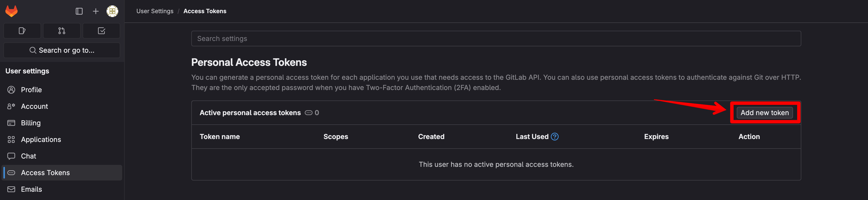Image resolution: width=868 pixels, height=200 pixels.
Task: Click the Add new token button
Action: pos(765,113)
